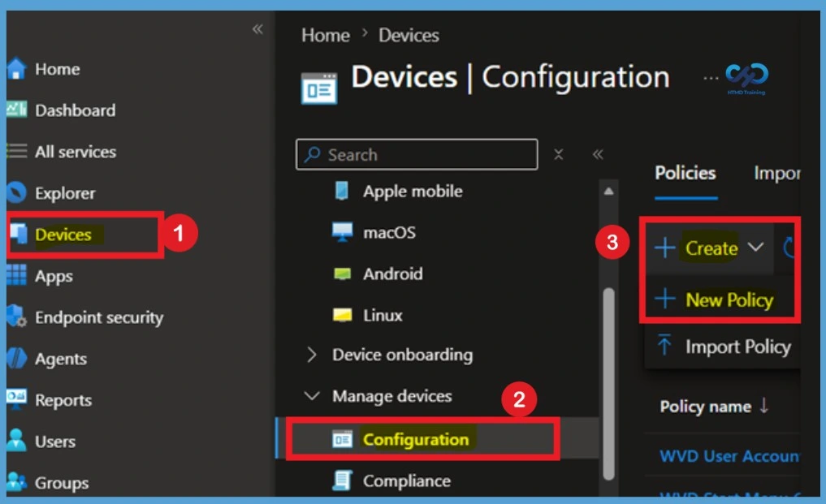Click the All services list icon
The image size is (826, 504).
click(16, 151)
